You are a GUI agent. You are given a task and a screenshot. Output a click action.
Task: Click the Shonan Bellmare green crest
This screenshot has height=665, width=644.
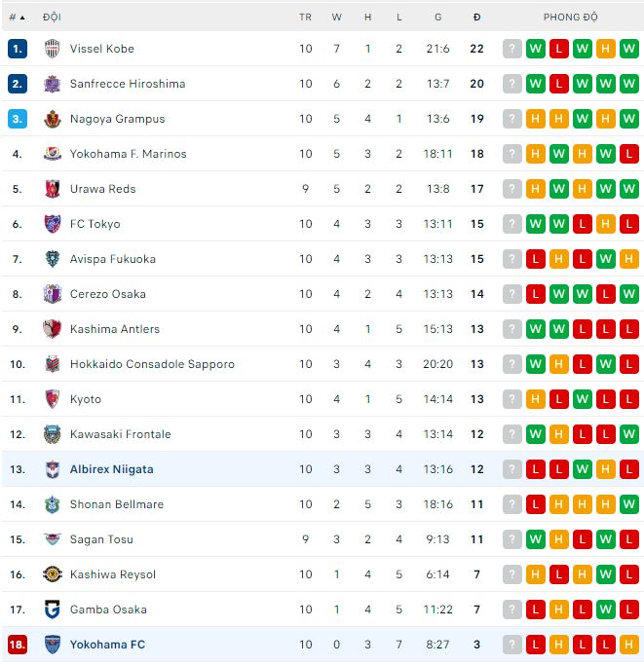coord(53,504)
